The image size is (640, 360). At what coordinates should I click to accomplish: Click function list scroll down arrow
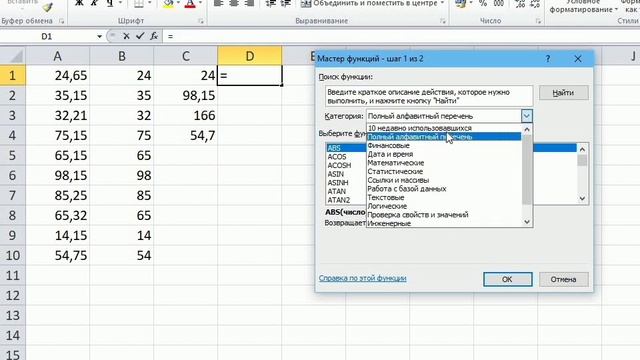tap(582, 198)
